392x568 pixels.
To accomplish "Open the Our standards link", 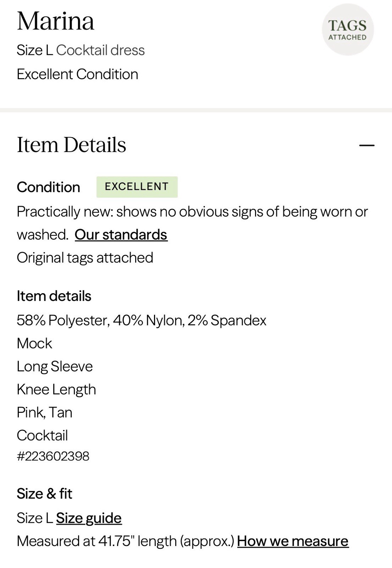I will [x=121, y=235].
